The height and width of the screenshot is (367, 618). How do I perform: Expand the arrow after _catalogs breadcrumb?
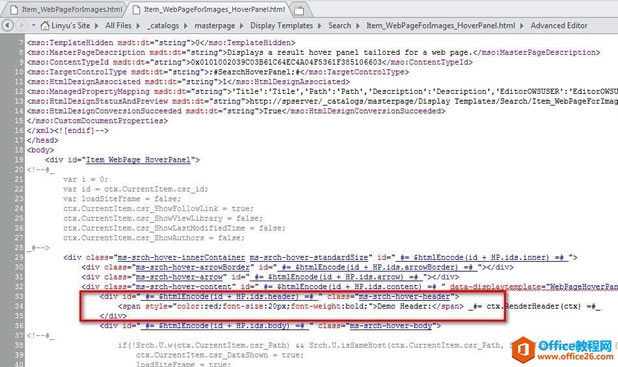pos(186,26)
